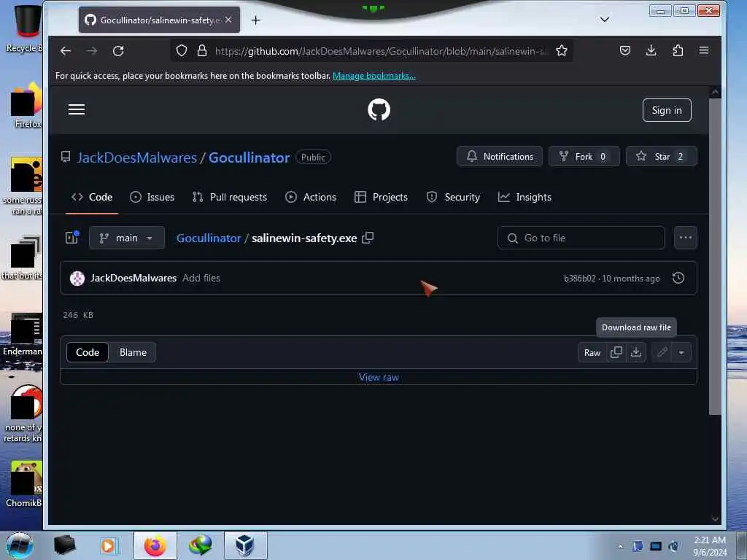Click the page vertical scrollbar

(715, 257)
